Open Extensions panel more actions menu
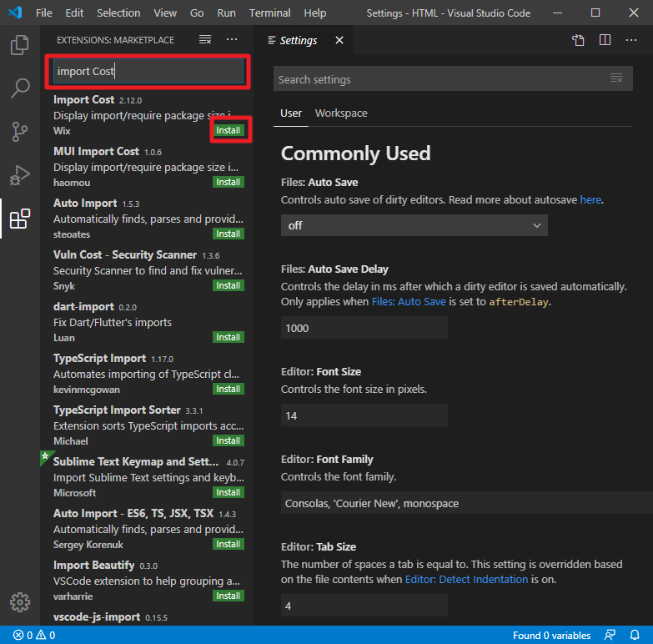This screenshot has height=644, width=653. (x=232, y=39)
